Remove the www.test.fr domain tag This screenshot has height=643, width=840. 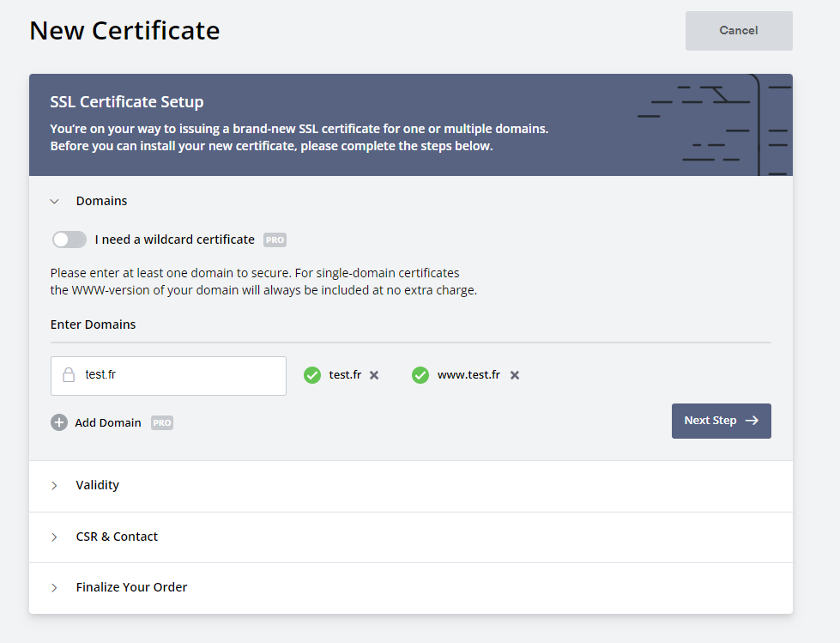pos(515,375)
